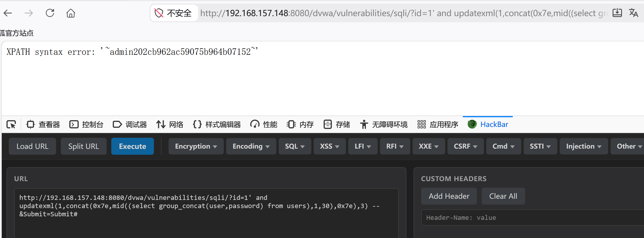Click the 应用程序 grid icon
This screenshot has height=238, width=644.
coord(421,125)
